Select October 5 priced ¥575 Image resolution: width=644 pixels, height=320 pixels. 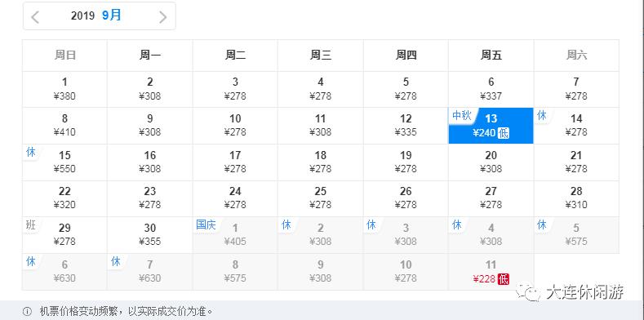(576, 235)
